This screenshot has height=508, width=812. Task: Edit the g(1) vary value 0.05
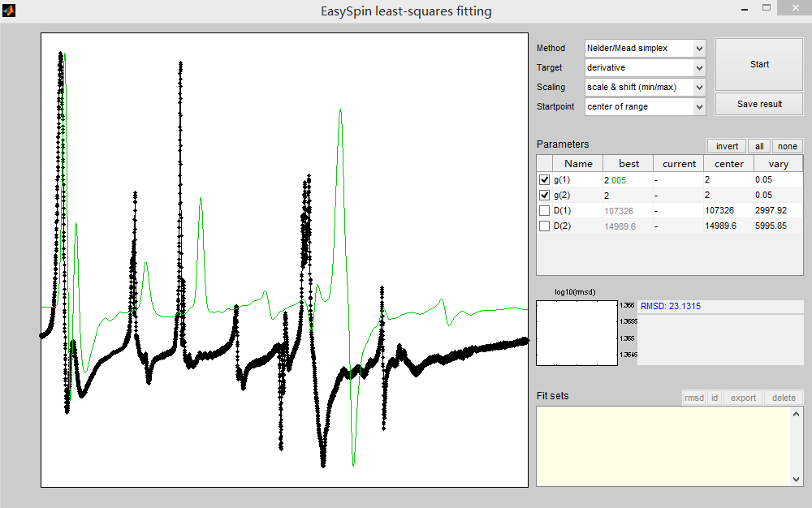779,179
